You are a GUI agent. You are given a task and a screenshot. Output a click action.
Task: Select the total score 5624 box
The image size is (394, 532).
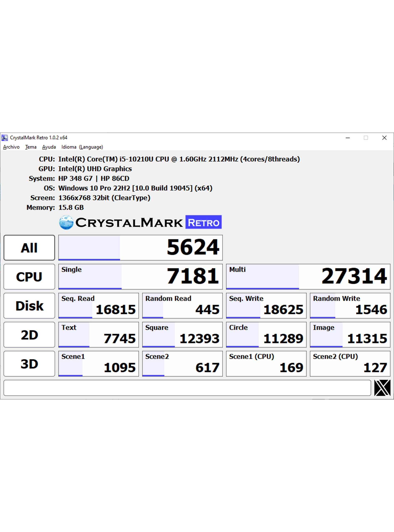(140, 248)
